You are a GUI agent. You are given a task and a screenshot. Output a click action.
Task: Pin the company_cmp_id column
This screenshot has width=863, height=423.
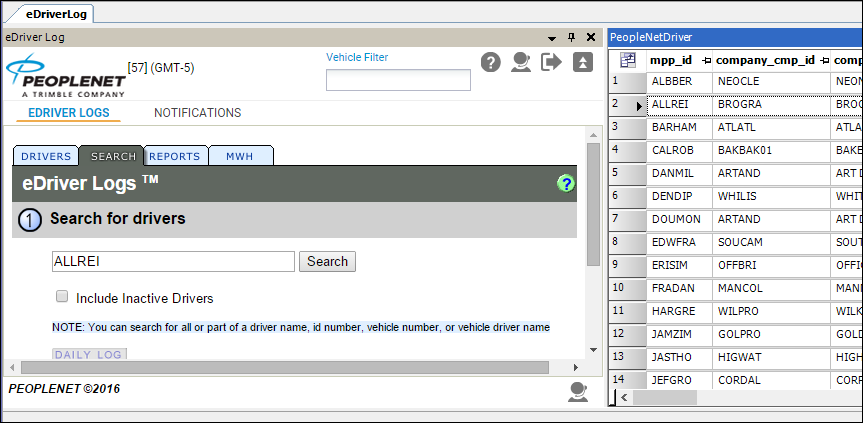(824, 60)
